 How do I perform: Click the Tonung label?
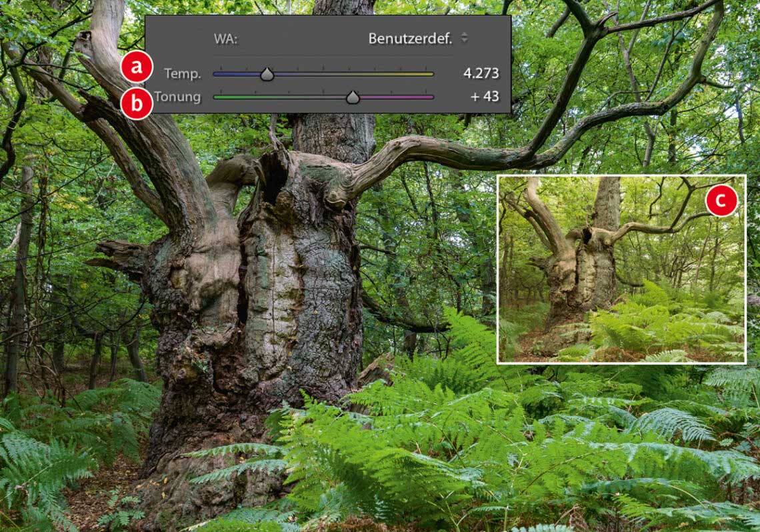click(x=177, y=97)
